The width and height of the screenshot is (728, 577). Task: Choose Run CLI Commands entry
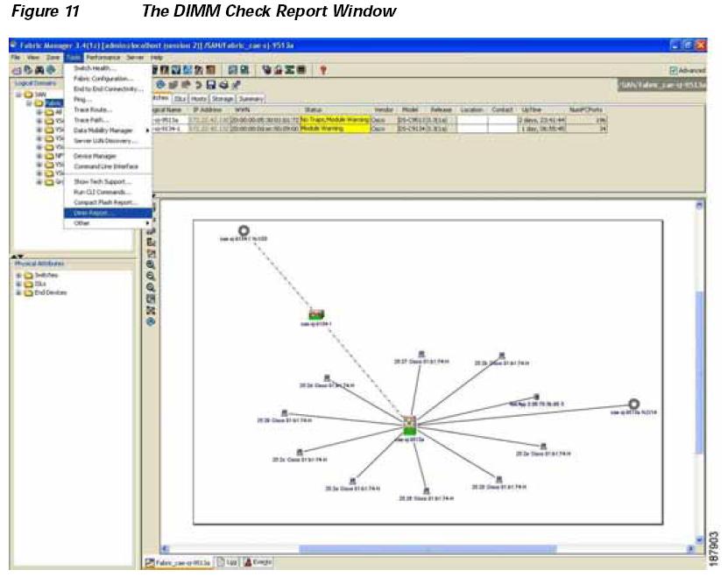(x=108, y=192)
